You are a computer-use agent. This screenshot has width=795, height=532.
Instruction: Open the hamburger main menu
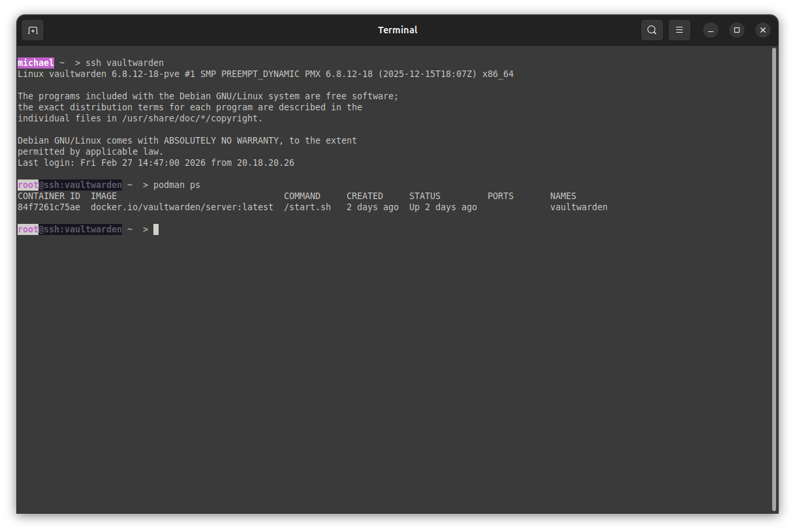(679, 30)
